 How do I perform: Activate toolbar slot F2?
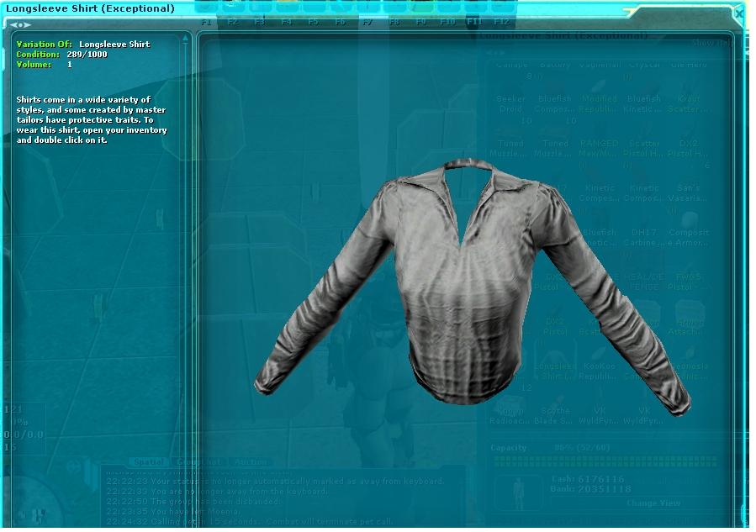[233, 22]
